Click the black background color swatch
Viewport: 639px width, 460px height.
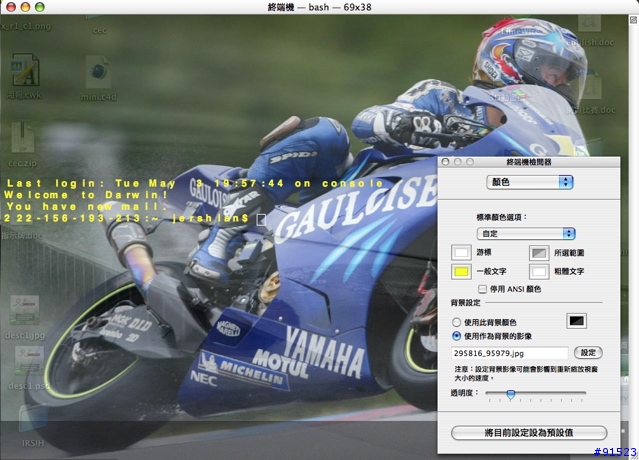(576, 321)
